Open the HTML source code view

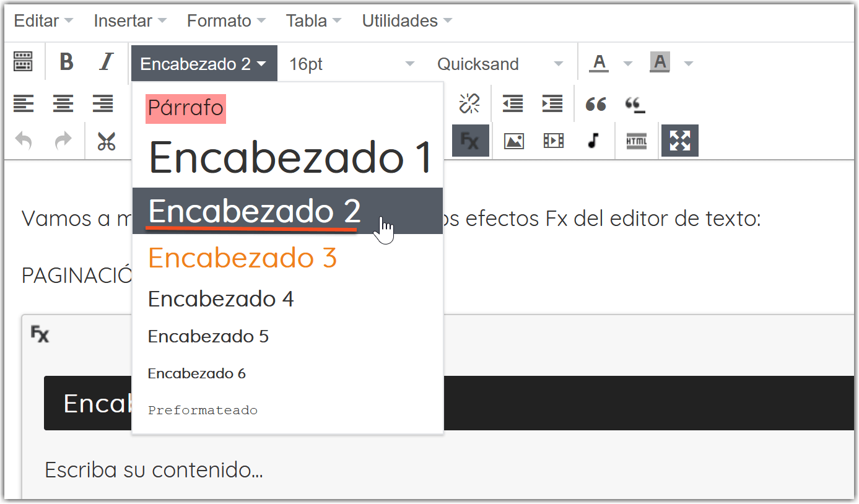coord(637,140)
